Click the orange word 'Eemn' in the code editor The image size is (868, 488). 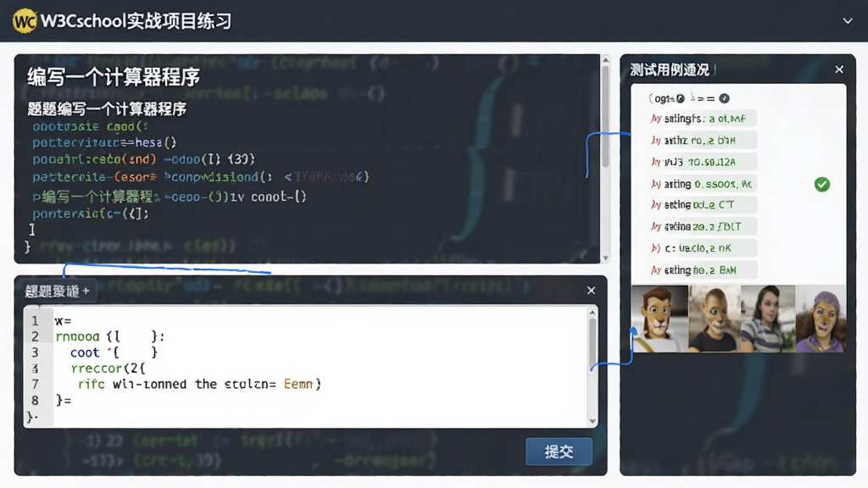[x=298, y=384]
